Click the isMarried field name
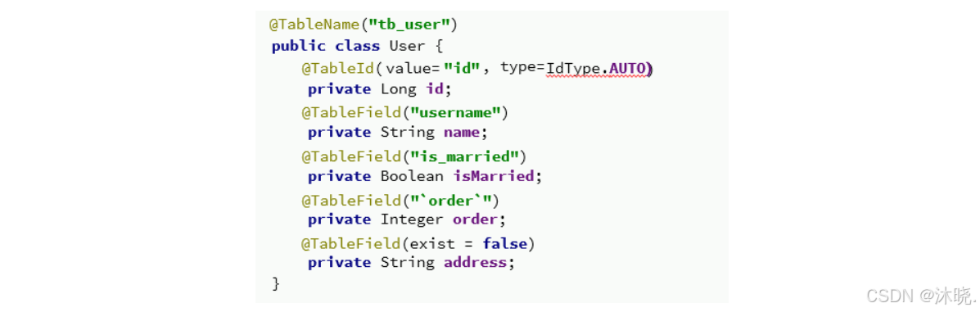 (x=493, y=176)
